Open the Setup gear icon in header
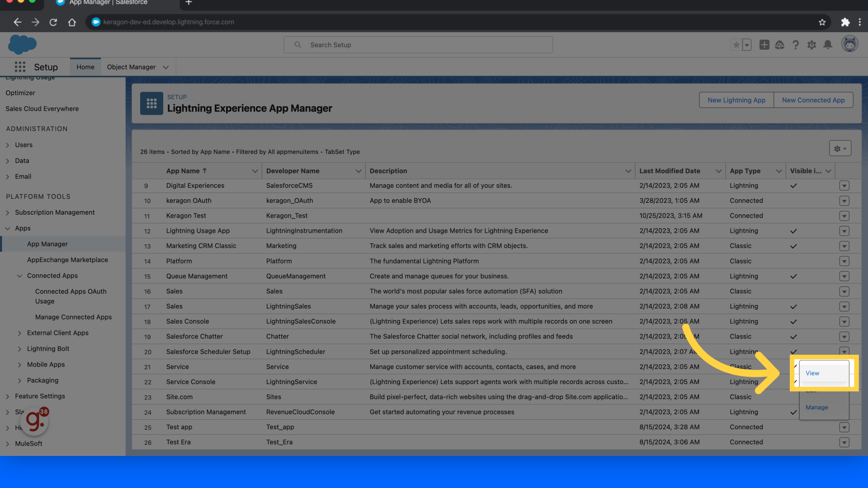The width and height of the screenshot is (868, 488). coord(811,45)
